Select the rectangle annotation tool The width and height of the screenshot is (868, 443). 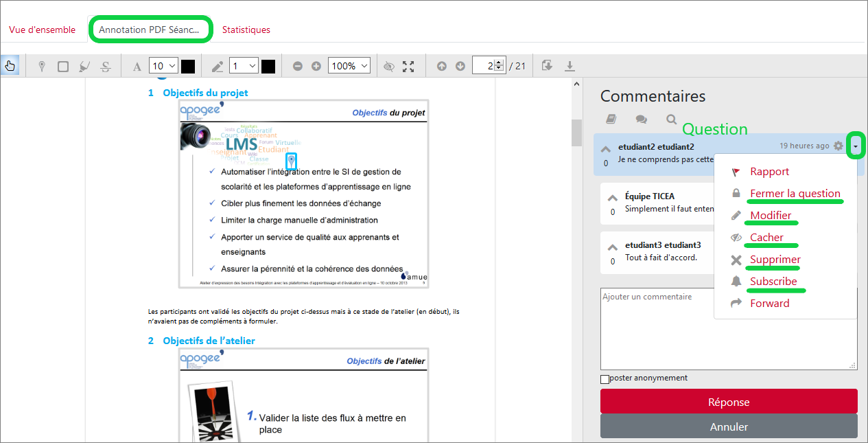[x=63, y=66]
